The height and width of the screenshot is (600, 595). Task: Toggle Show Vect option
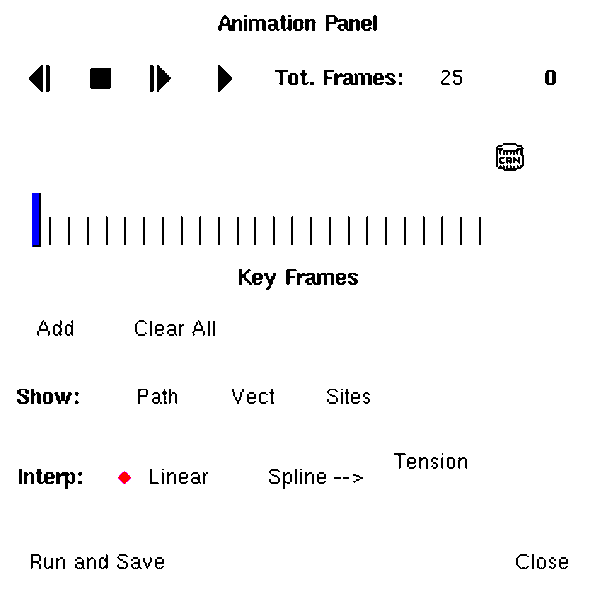click(253, 396)
